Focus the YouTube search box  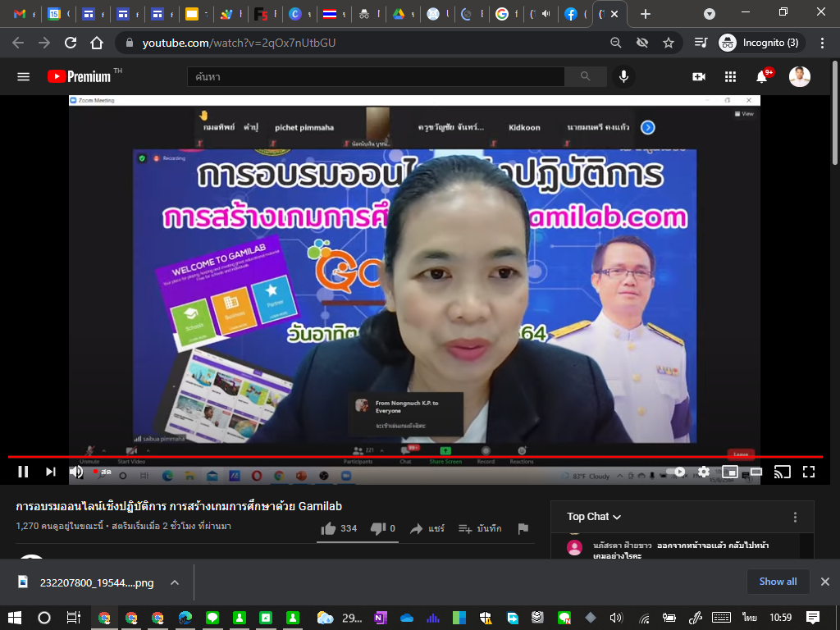point(376,76)
